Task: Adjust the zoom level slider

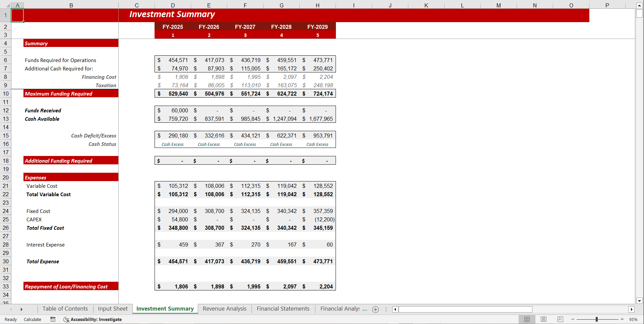Action: click(597, 319)
